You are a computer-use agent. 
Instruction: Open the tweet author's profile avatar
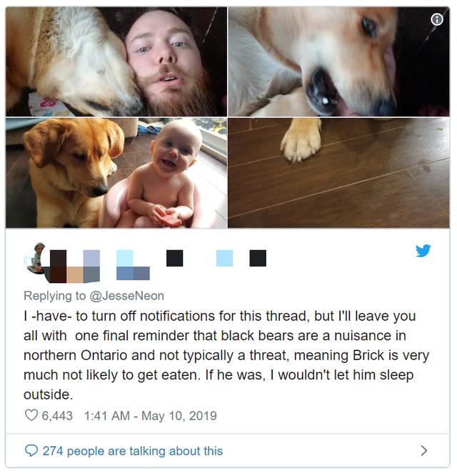click(35, 258)
